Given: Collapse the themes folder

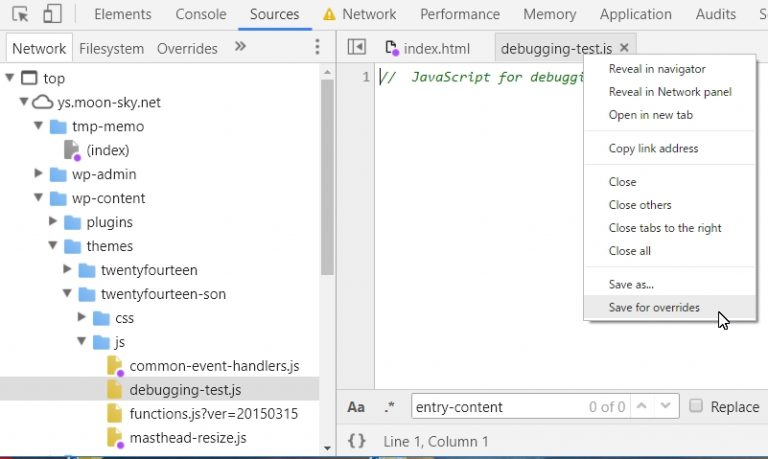Looking at the screenshot, I should (52, 245).
